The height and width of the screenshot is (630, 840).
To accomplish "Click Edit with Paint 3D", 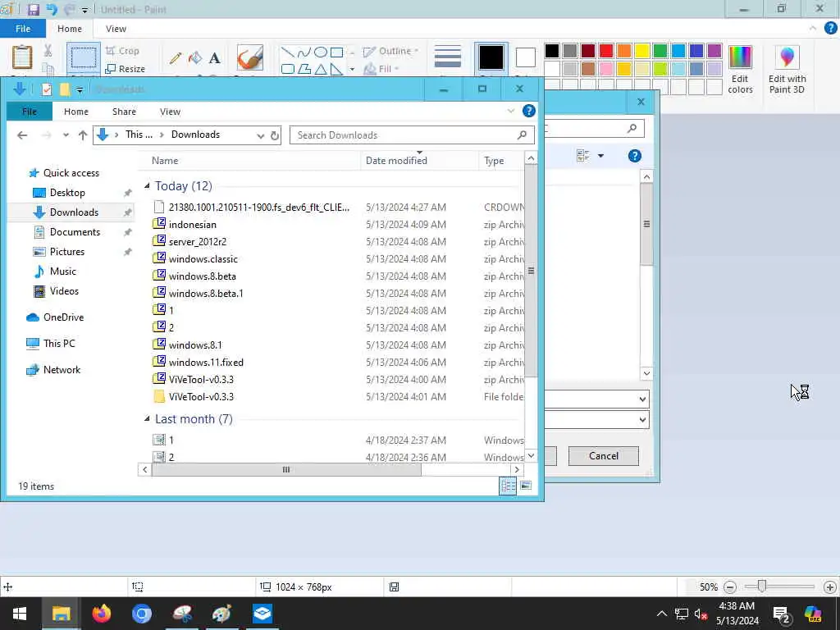I will [x=787, y=70].
